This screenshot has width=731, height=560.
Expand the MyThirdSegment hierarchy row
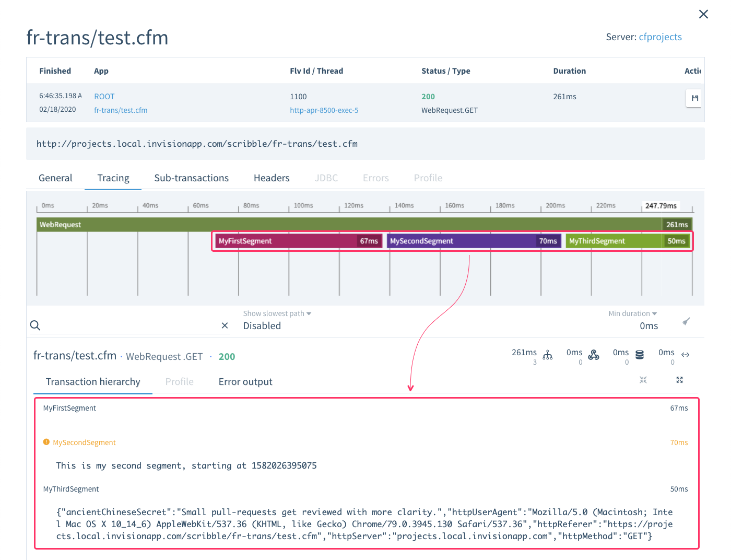(71, 489)
